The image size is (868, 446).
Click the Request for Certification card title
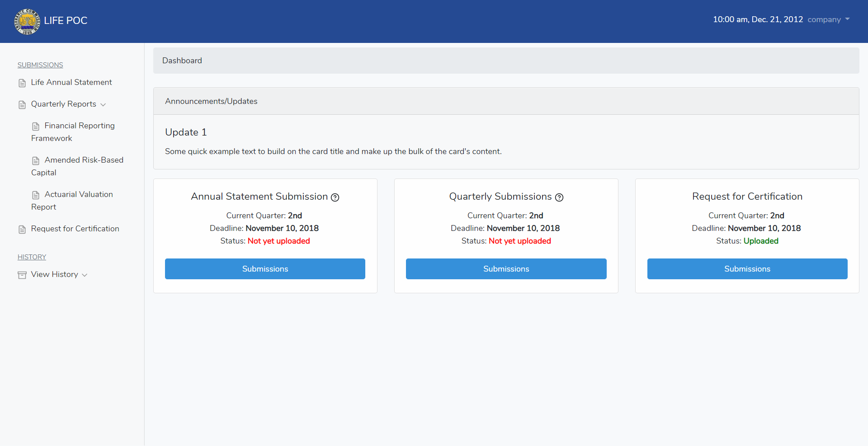point(747,197)
